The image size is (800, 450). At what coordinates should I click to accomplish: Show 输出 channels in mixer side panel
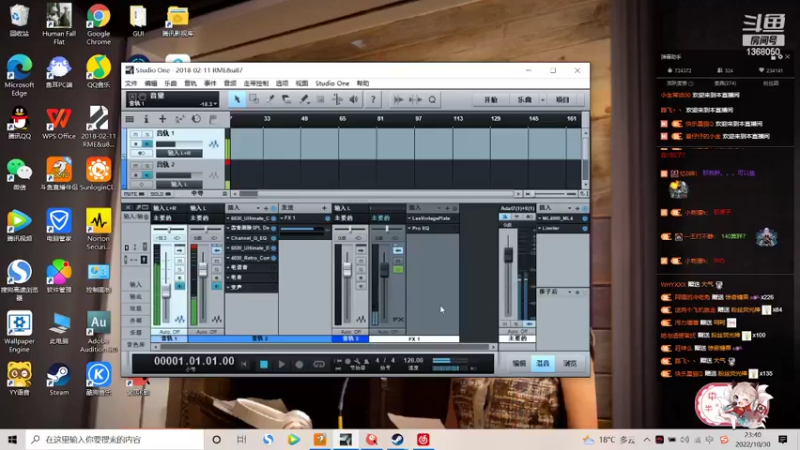(136, 296)
